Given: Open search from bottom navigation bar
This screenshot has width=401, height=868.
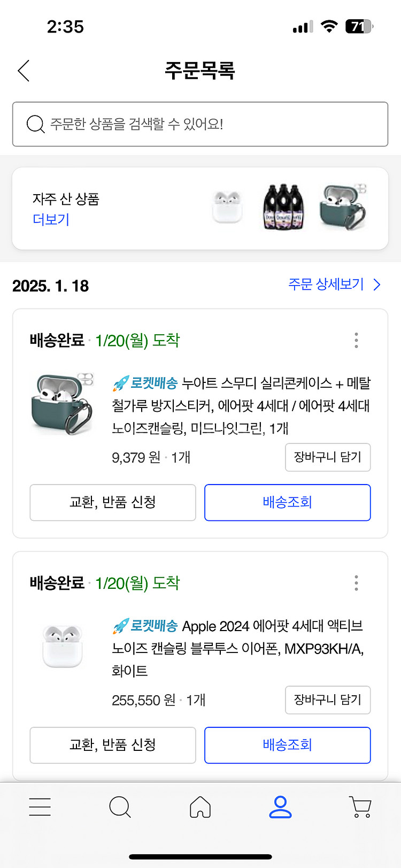Looking at the screenshot, I should tap(120, 806).
